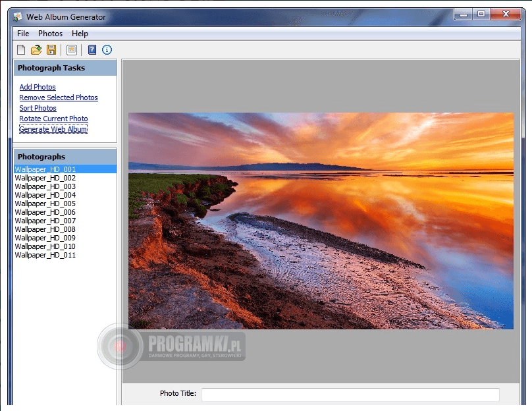Click Remove Selected Photos link
This screenshot has width=532, height=411.
(x=59, y=97)
